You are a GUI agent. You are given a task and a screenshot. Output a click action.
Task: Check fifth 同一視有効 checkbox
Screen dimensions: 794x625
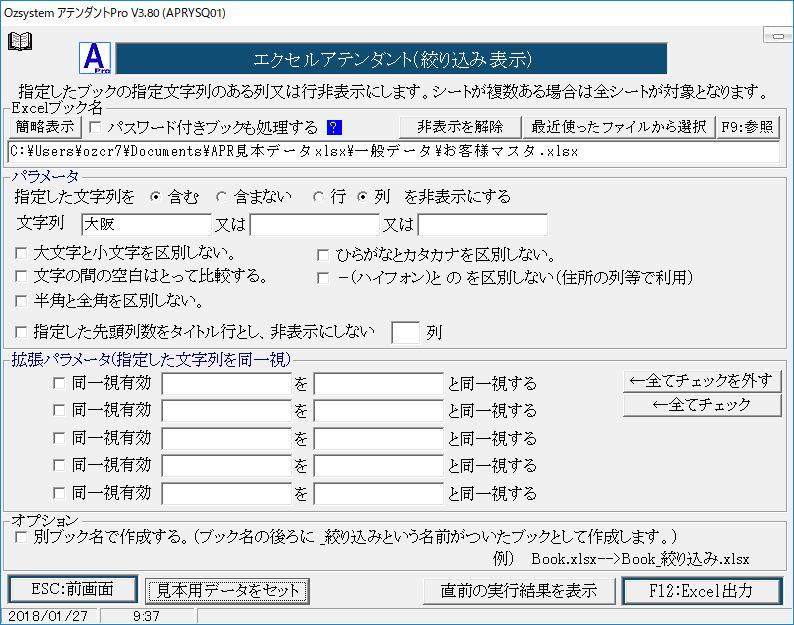(x=59, y=493)
